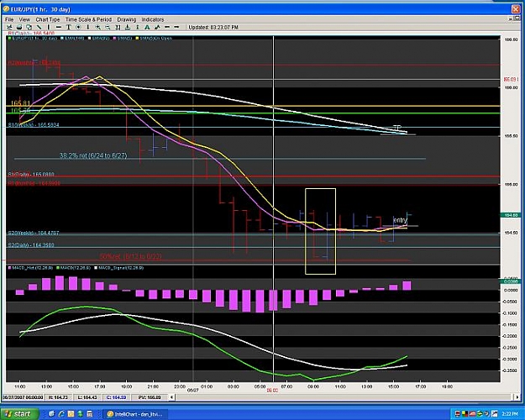Image resolution: width=525 pixels, height=420 pixels.
Task: Click the 'Updated: 03:23:07 PM' toolbar text
Action: click(x=213, y=27)
